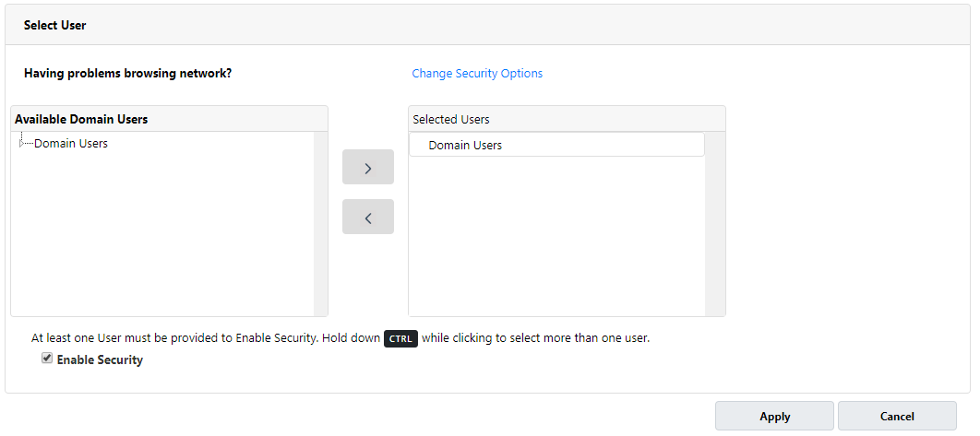The image size is (980, 436).
Task: Uncheck the Enable Security checkbox
Action: click(x=47, y=359)
